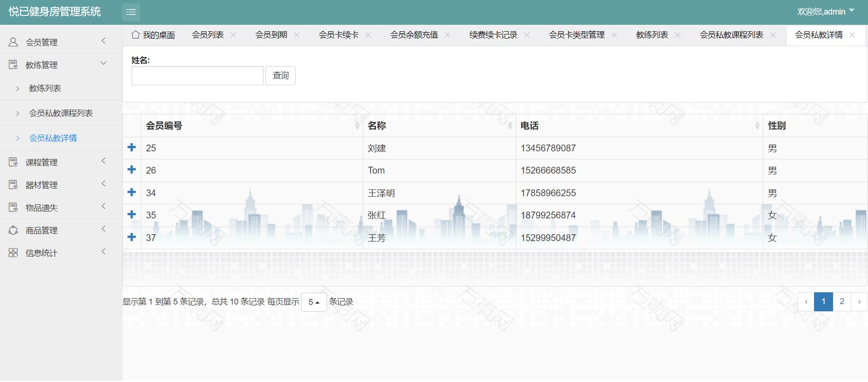The width and height of the screenshot is (868, 382).
Task: Click the 查询 search button
Action: (x=280, y=76)
